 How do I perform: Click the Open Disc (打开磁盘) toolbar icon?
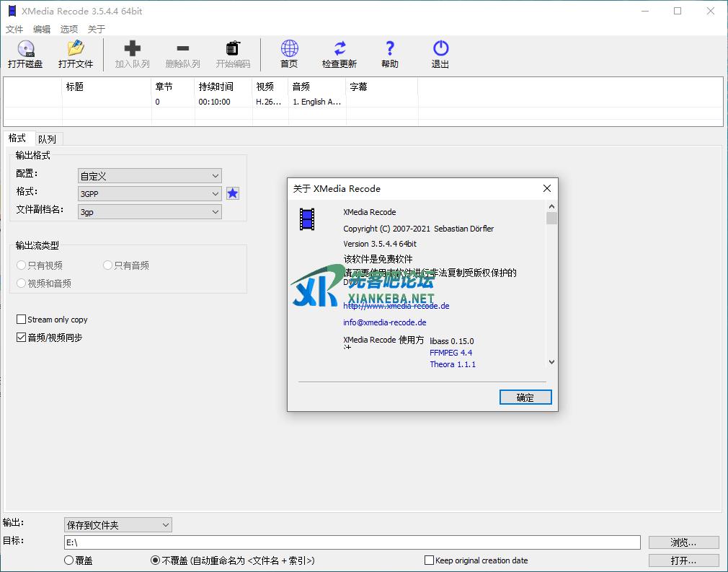coord(25,49)
